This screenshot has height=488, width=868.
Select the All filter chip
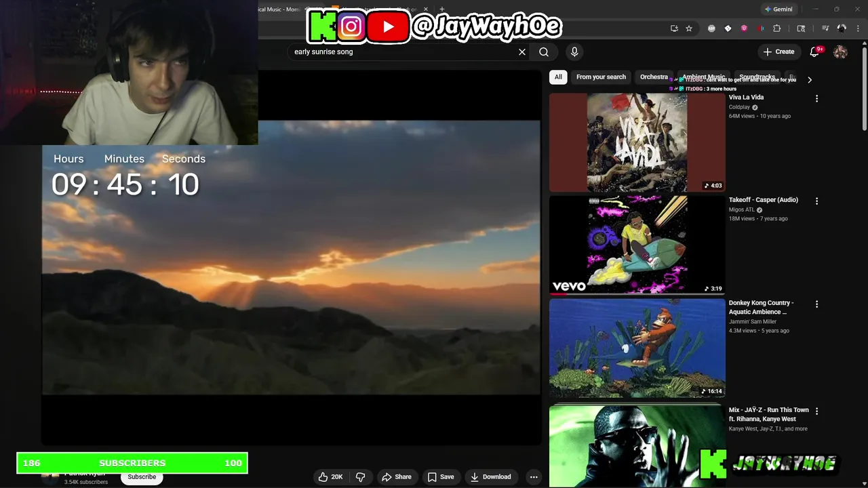tap(558, 77)
